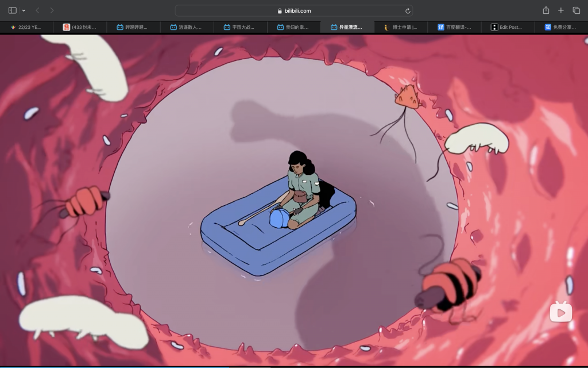Click the bilibili play button overlay
The height and width of the screenshot is (368, 588).
(x=561, y=312)
